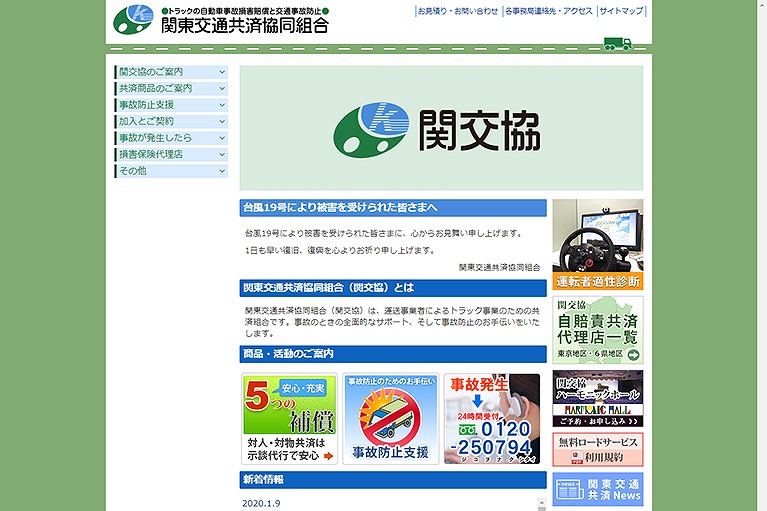This screenshot has height=511, width=767.
Task: Click the 関東交通共済協同組合（関交協）とは heading
Action: click(x=393, y=288)
